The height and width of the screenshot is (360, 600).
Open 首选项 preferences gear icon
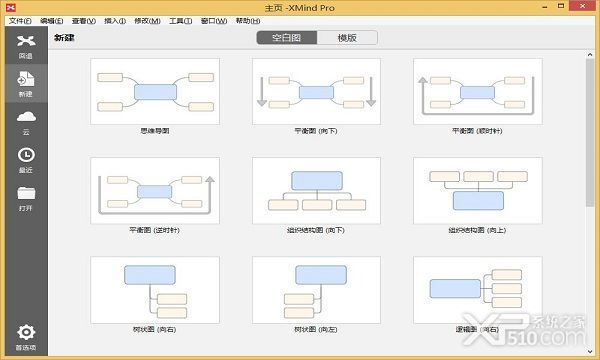pyautogui.click(x=26, y=332)
